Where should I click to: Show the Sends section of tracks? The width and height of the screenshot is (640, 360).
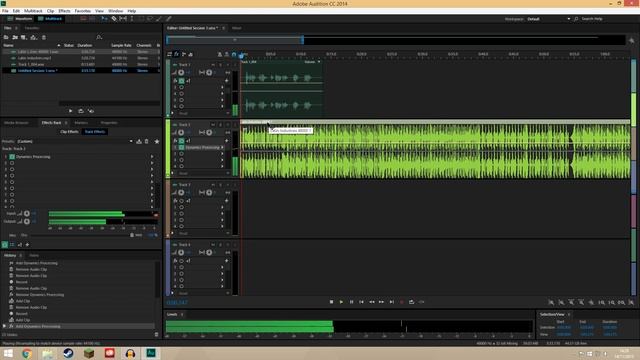point(184,54)
